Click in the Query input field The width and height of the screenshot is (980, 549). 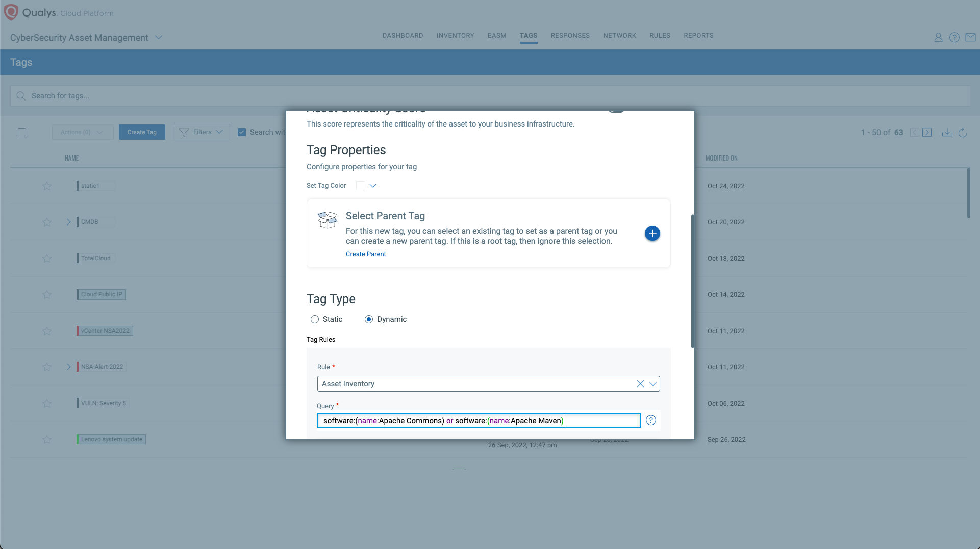click(479, 420)
